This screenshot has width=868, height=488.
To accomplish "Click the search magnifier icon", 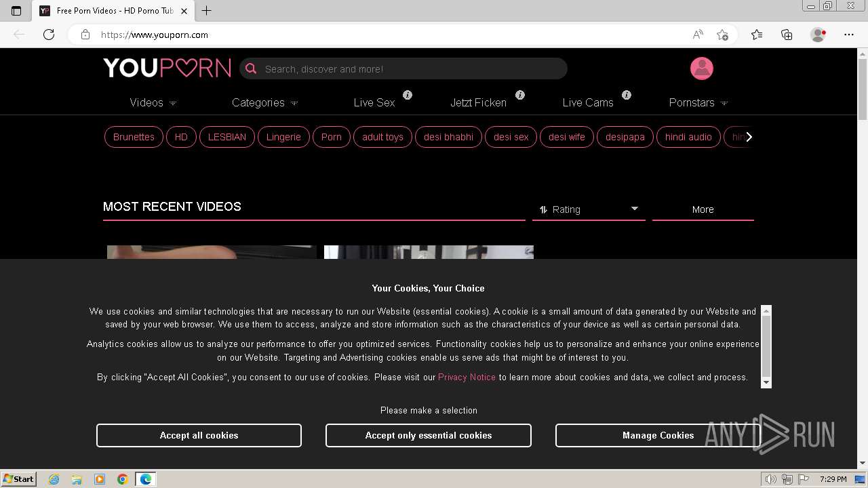I will 251,68.
